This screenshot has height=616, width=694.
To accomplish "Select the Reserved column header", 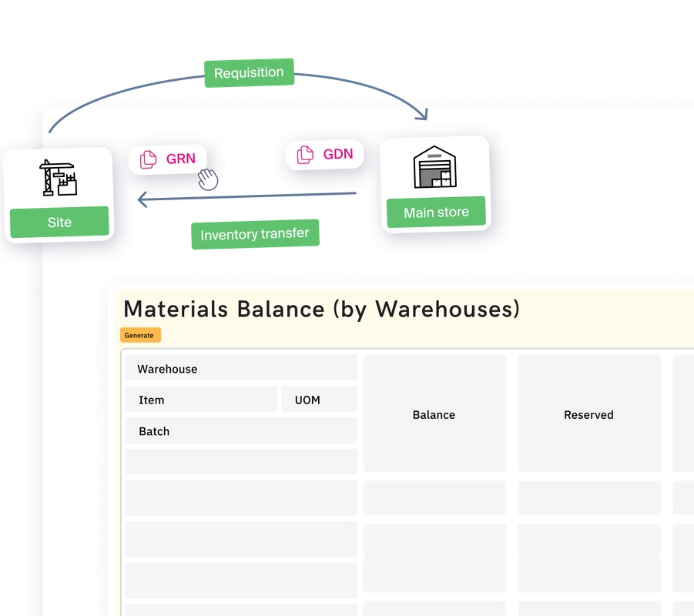I will coord(588,414).
